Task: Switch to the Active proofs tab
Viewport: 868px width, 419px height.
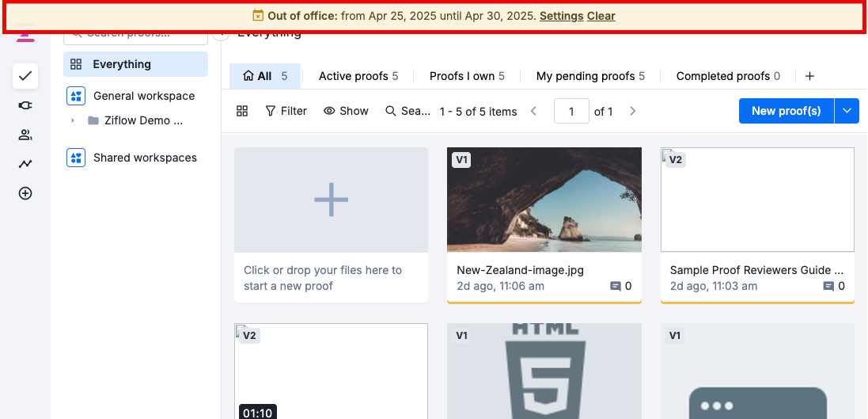Action: (x=358, y=77)
